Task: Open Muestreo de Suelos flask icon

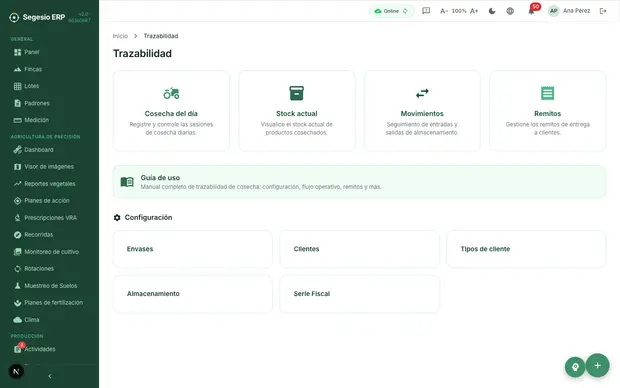Action: point(17,286)
